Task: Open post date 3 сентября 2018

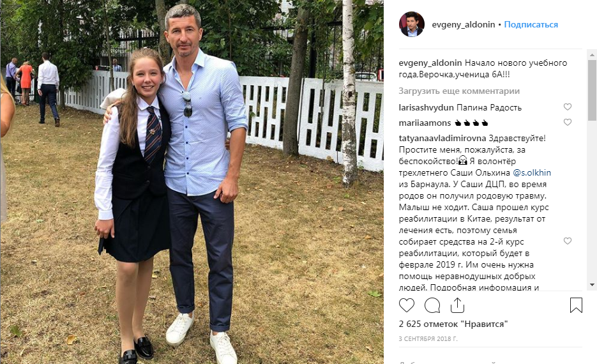Action: coord(428,338)
